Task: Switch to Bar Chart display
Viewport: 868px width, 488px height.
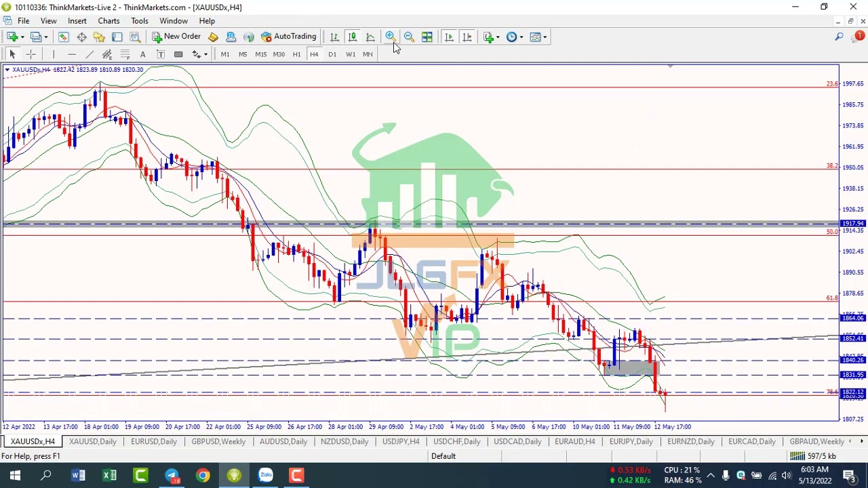Action: coord(334,37)
